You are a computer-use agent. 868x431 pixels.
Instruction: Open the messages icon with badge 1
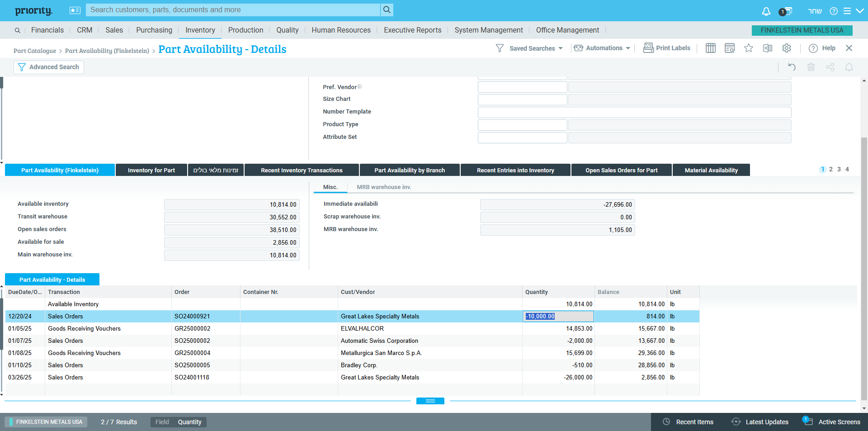tap(785, 11)
